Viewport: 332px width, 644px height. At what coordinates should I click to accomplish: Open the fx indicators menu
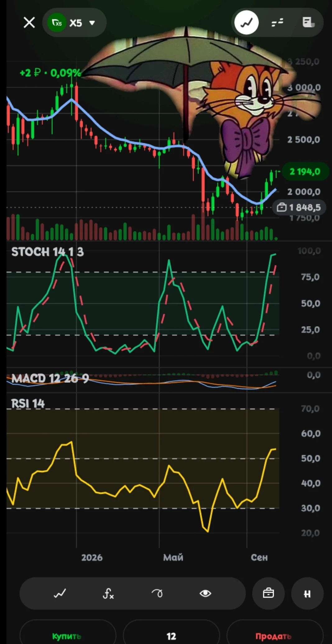(108, 594)
